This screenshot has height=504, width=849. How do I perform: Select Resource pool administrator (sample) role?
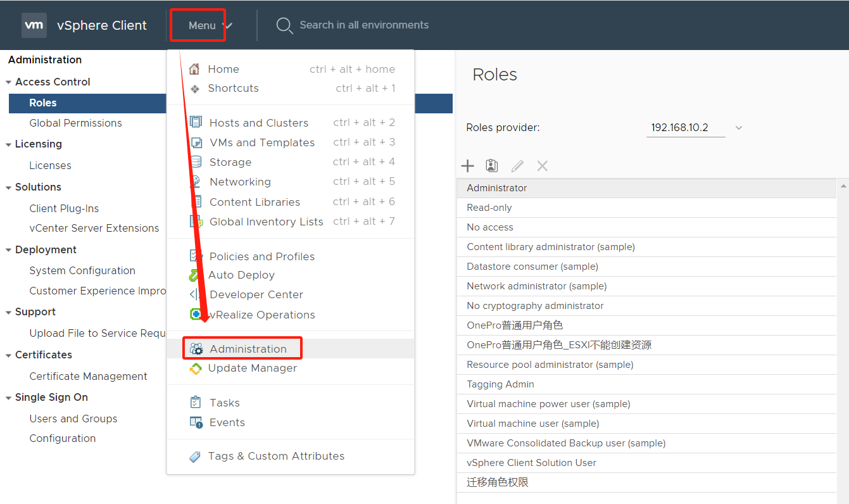tap(646, 365)
